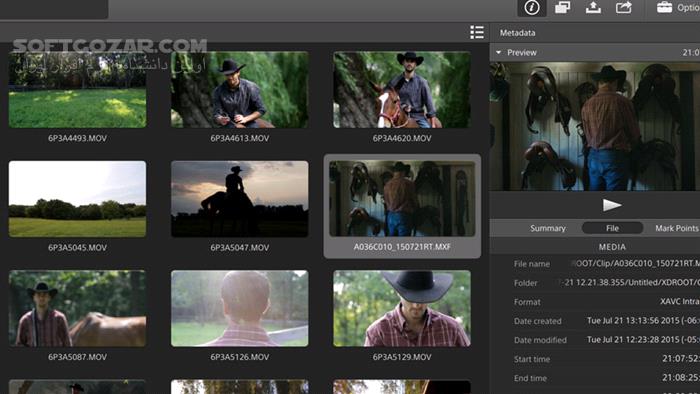Image resolution: width=700 pixels, height=394 pixels.
Task: Click the 6P3A4620.MOV file name label
Action: 402,138
